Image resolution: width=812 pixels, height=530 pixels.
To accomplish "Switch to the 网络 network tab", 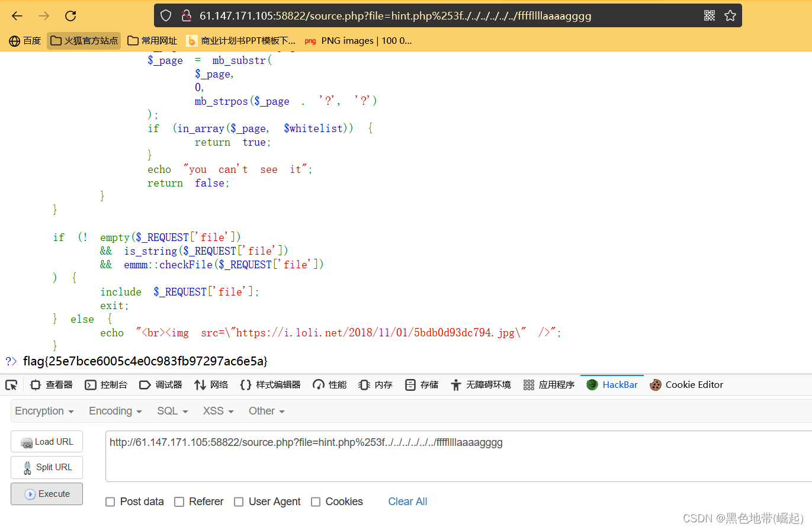I will (211, 385).
